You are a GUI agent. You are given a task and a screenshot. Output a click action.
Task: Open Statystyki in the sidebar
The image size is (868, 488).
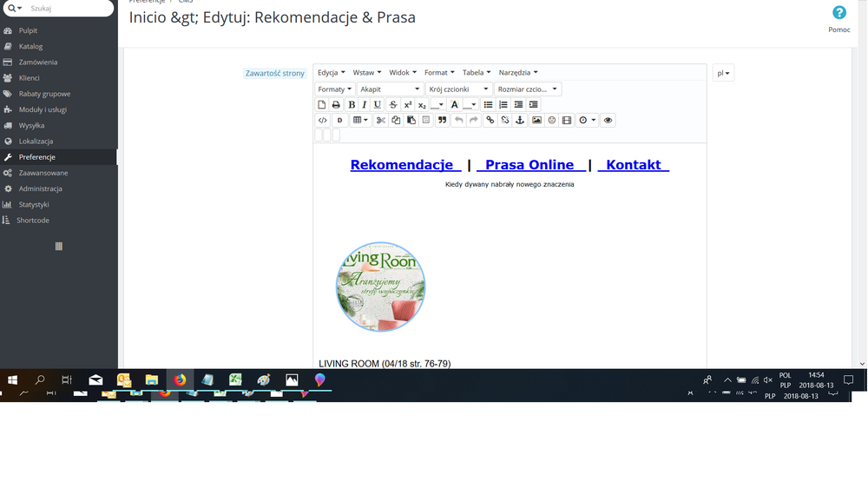point(34,204)
